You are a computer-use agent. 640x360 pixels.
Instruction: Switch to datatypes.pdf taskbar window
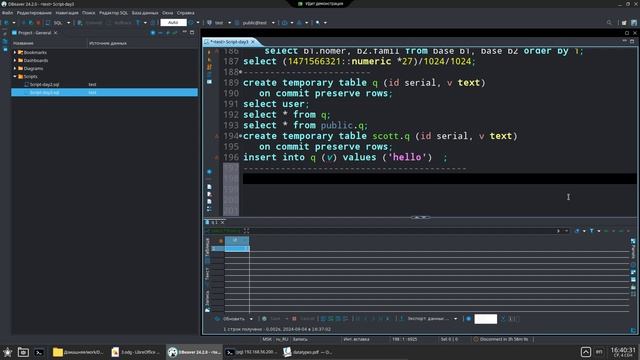coord(308,352)
